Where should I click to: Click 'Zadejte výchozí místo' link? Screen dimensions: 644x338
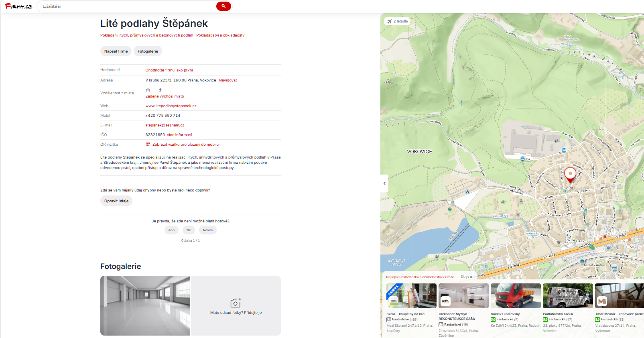(x=165, y=96)
